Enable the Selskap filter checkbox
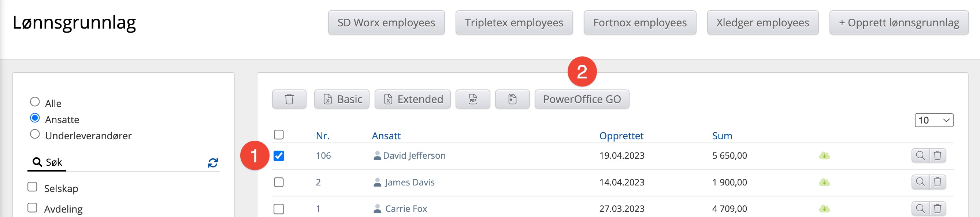Viewport: 980px width, 217px height. (x=33, y=187)
